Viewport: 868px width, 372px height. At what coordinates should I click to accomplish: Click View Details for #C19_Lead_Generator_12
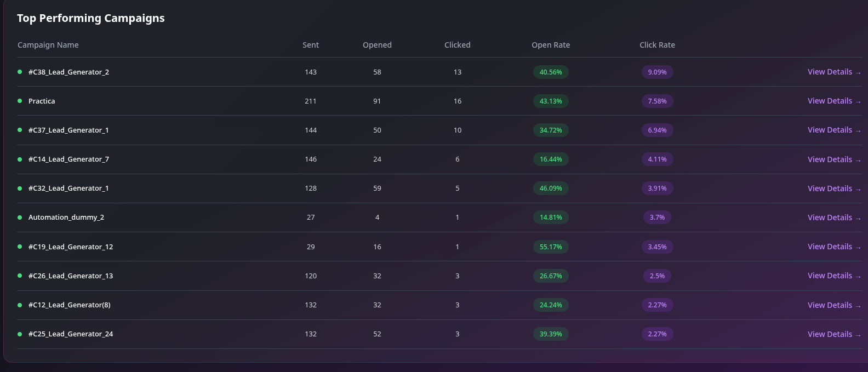833,247
